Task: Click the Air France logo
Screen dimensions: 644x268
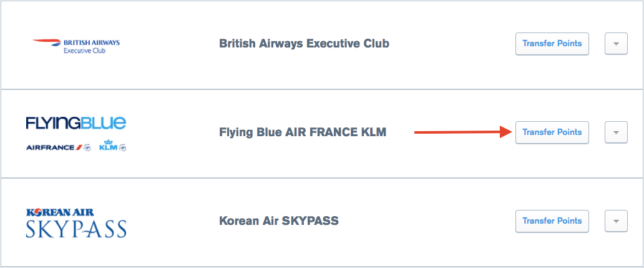Action: click(x=54, y=147)
